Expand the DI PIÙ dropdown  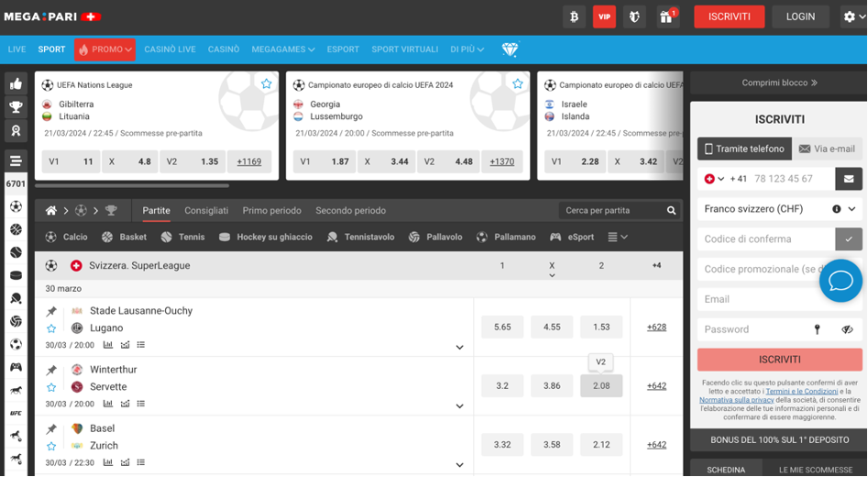point(467,50)
